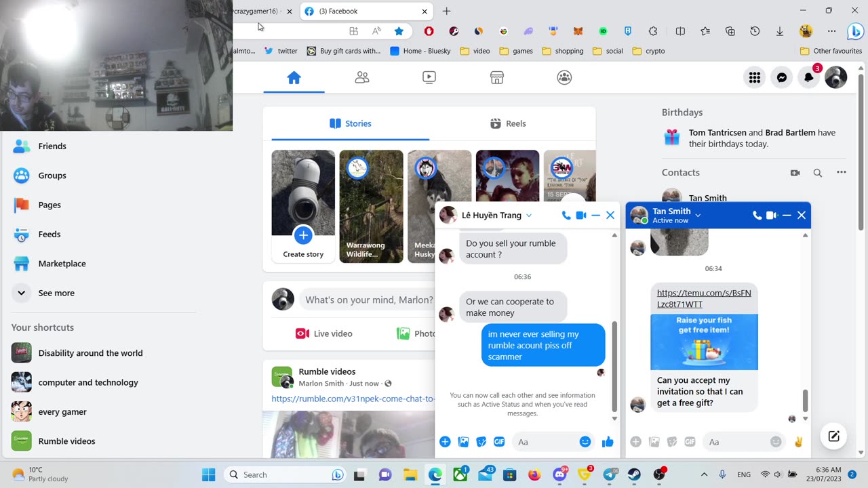The width and height of the screenshot is (868, 488).
Task: Switch to the Stories tab
Action: 351,123
